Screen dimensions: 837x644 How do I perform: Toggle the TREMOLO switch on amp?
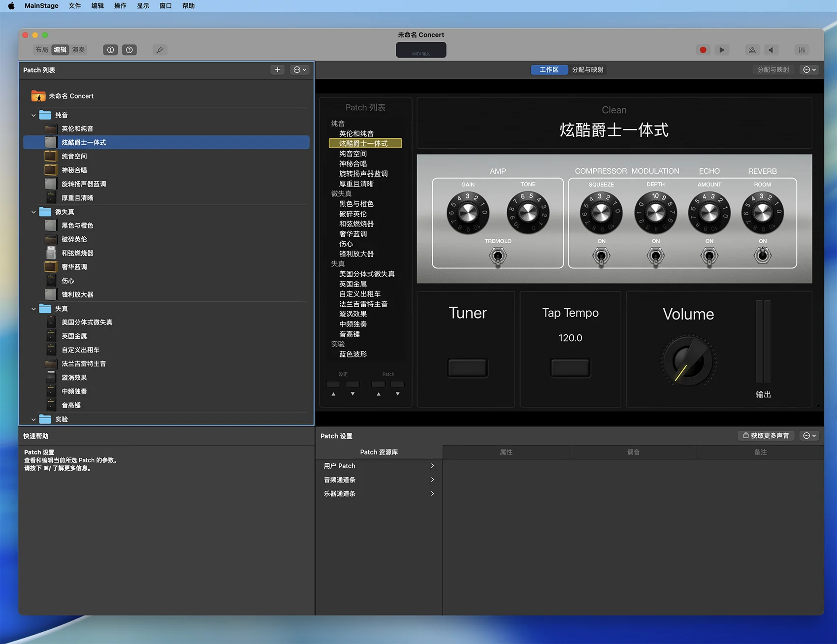[498, 256]
